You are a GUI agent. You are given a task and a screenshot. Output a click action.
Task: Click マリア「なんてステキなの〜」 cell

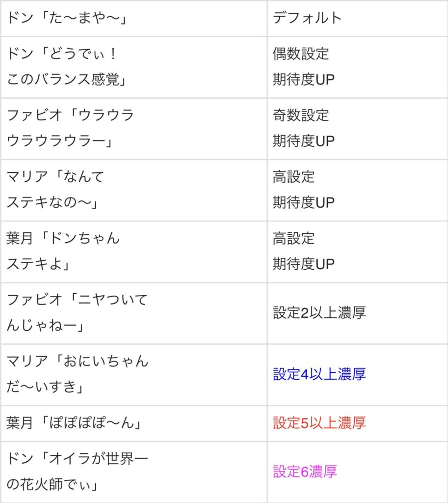(133, 190)
